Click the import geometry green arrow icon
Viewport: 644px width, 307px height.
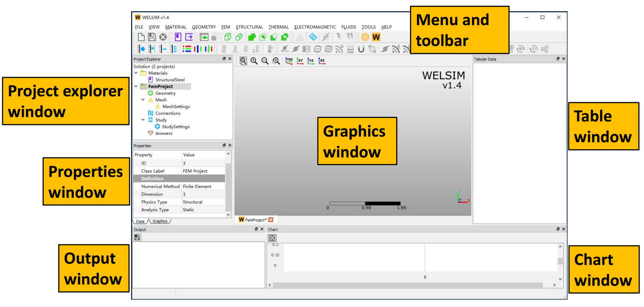coord(204,37)
